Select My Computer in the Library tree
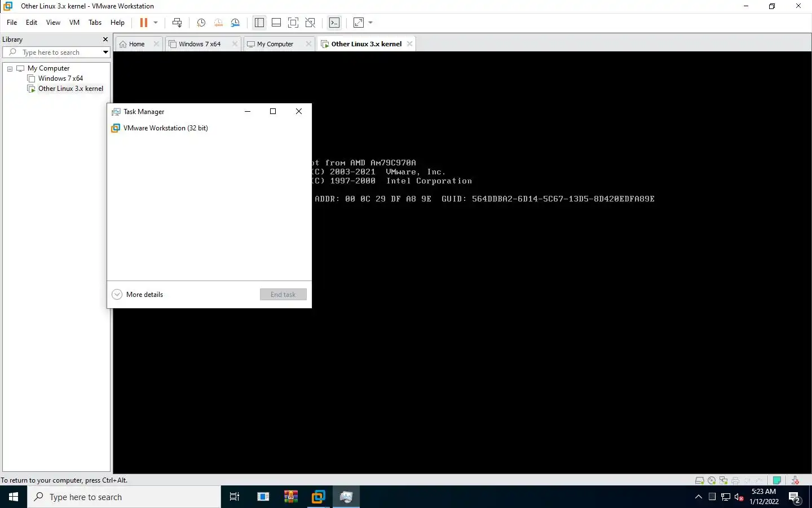Viewport: 812px width, 508px height. coord(48,68)
